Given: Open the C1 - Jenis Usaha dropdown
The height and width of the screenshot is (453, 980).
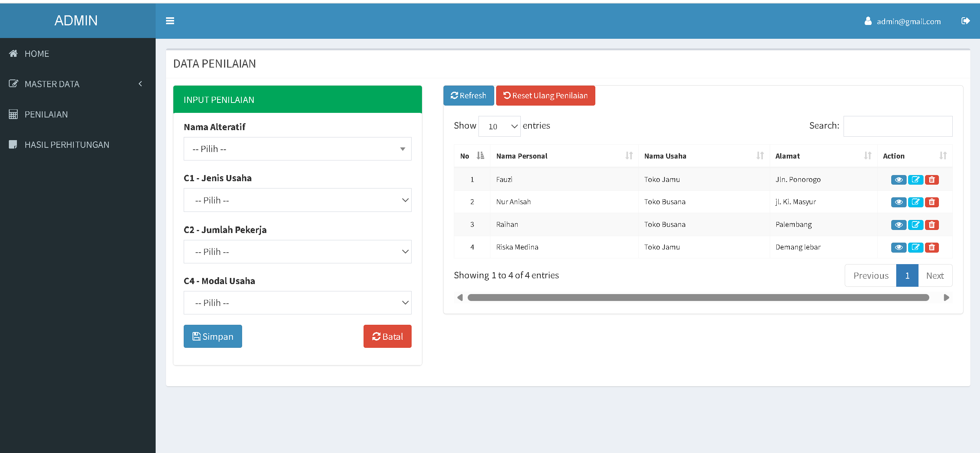Looking at the screenshot, I should point(297,200).
